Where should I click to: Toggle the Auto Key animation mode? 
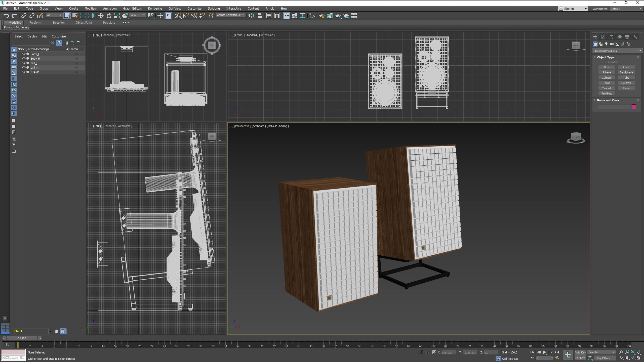point(580,352)
